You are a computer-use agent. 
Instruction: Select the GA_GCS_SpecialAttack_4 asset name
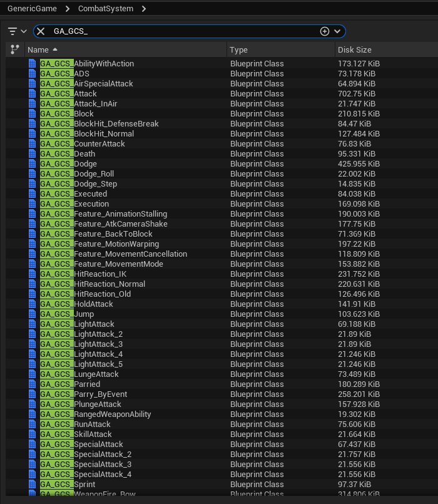click(86, 475)
